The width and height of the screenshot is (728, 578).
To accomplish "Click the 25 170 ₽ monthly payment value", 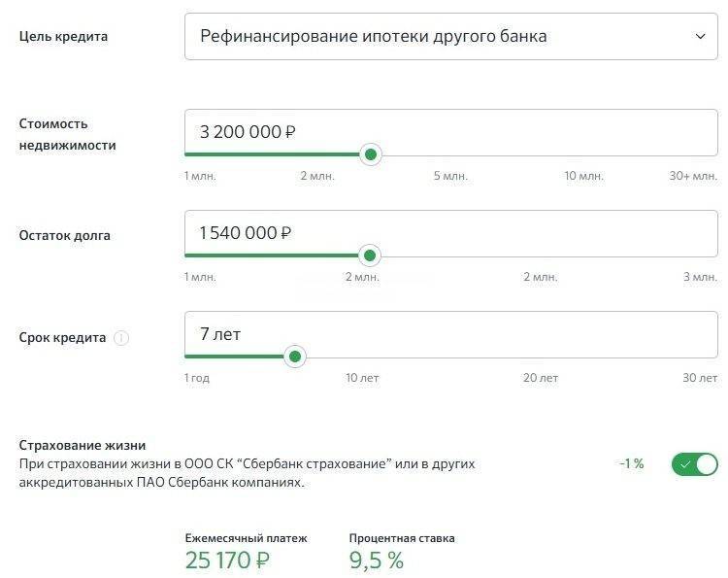I will [x=227, y=561].
